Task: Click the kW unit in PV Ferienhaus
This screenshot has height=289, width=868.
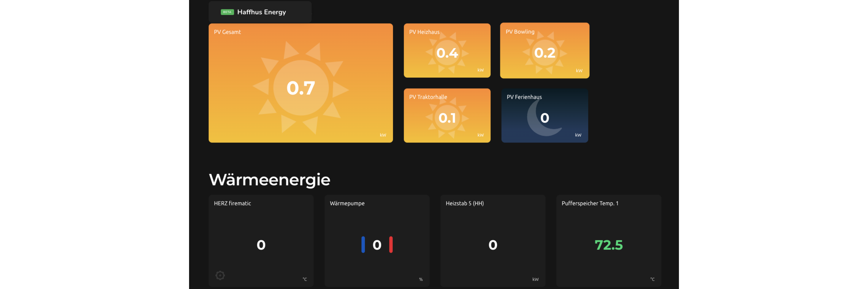Action: (x=578, y=135)
